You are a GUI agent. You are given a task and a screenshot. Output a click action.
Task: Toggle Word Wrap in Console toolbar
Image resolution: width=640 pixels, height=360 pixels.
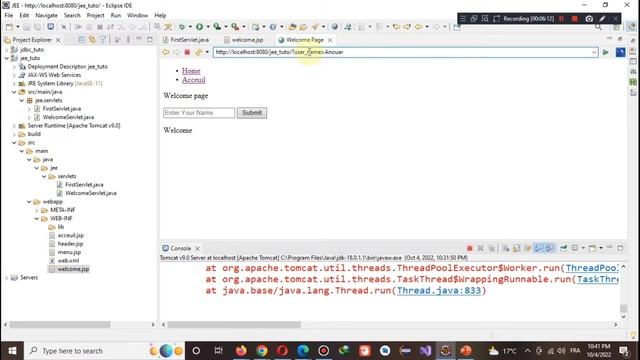[527, 248]
